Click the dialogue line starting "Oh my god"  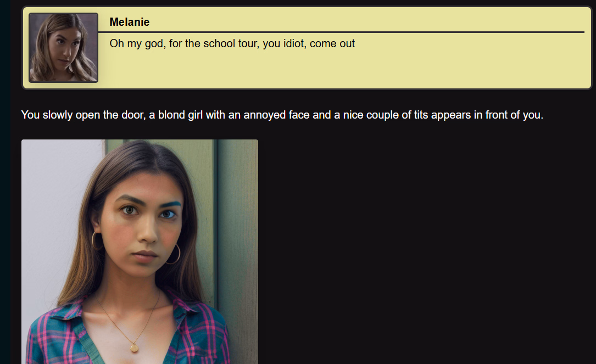tap(232, 44)
